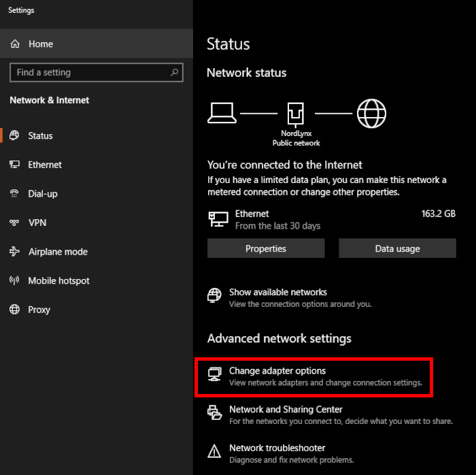Select Status in the sidebar
The height and width of the screenshot is (475, 476).
tap(97, 135)
